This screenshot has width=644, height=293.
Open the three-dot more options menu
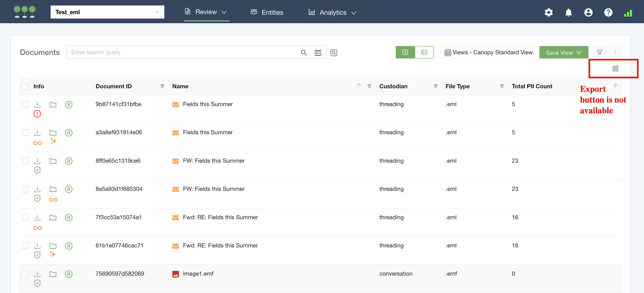pyautogui.click(x=615, y=52)
